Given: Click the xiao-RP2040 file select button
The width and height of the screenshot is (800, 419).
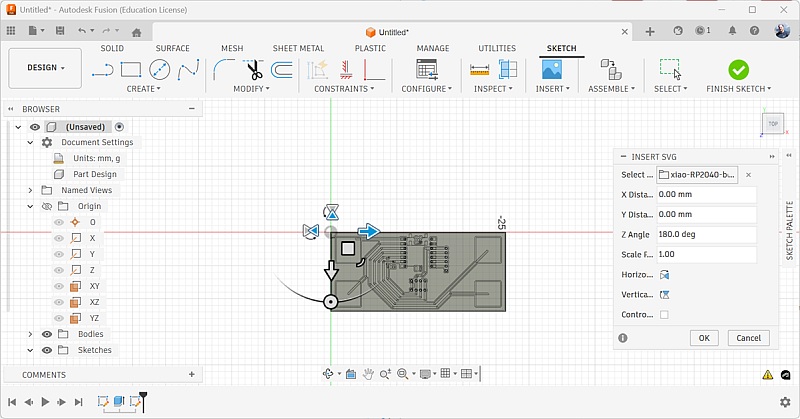Looking at the screenshot, I should pyautogui.click(x=697, y=175).
